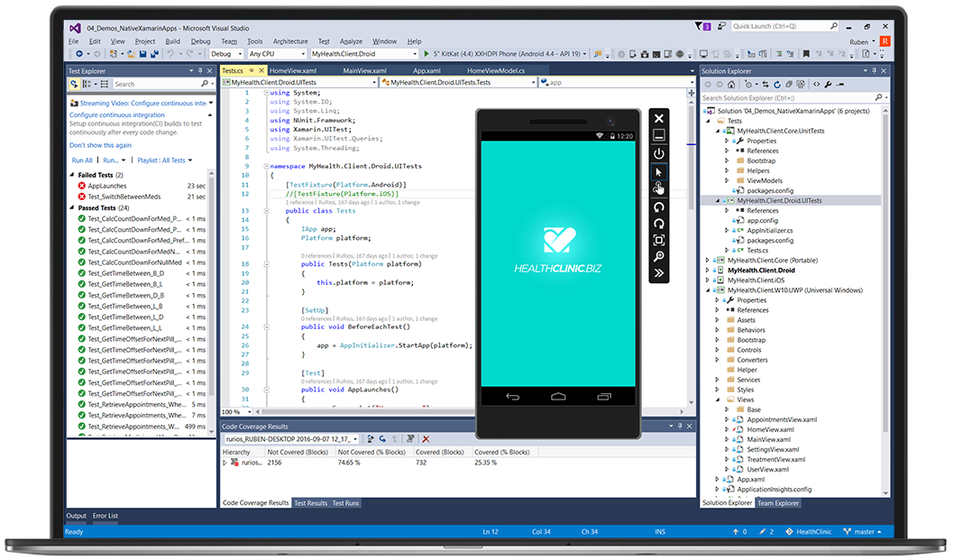Open the emulator zoom tool
This screenshot has height=560, width=954.
click(x=659, y=257)
